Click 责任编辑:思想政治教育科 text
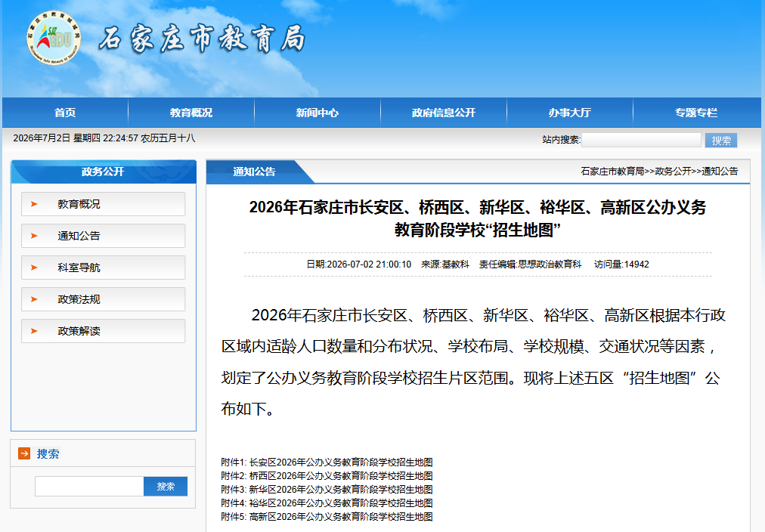 [530, 264]
